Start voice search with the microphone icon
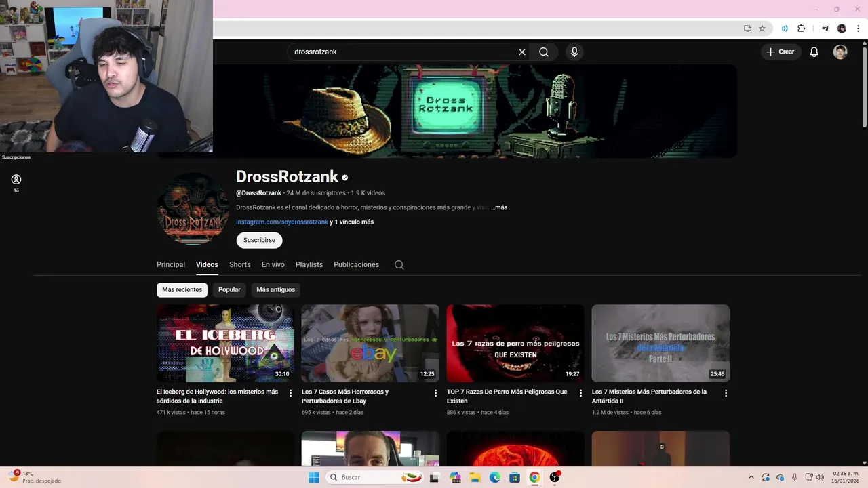This screenshot has height=488, width=868. pos(574,52)
